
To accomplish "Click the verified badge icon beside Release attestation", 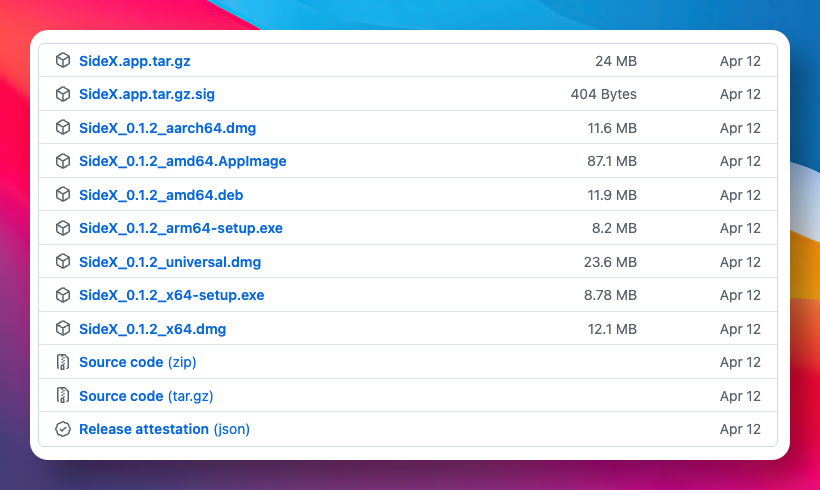I will click(x=63, y=429).
